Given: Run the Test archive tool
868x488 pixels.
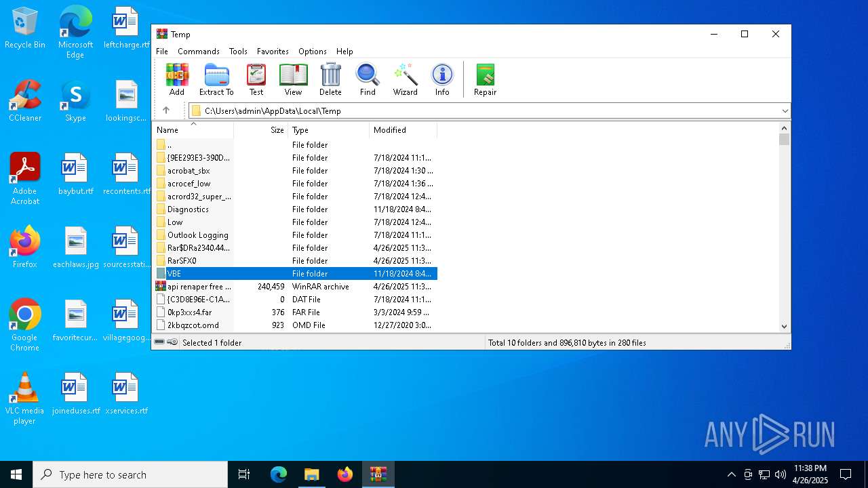Looking at the screenshot, I should click(x=256, y=80).
